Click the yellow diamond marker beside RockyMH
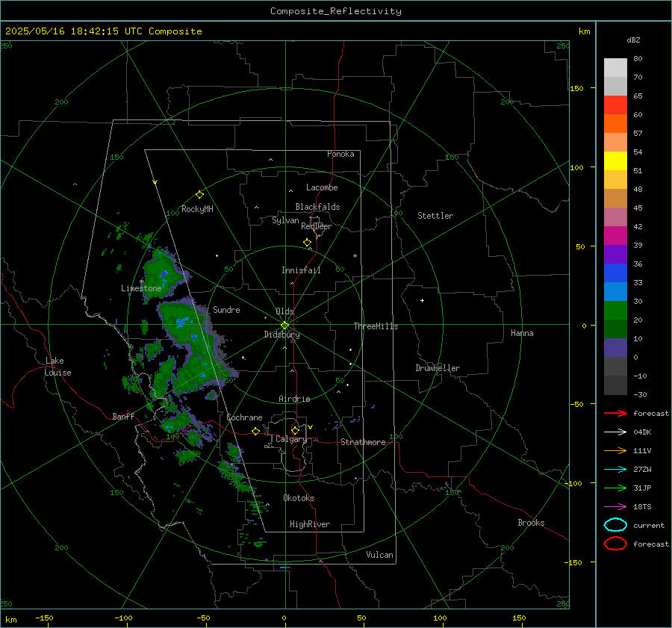Image resolution: width=672 pixels, height=628 pixels. pyautogui.click(x=199, y=195)
